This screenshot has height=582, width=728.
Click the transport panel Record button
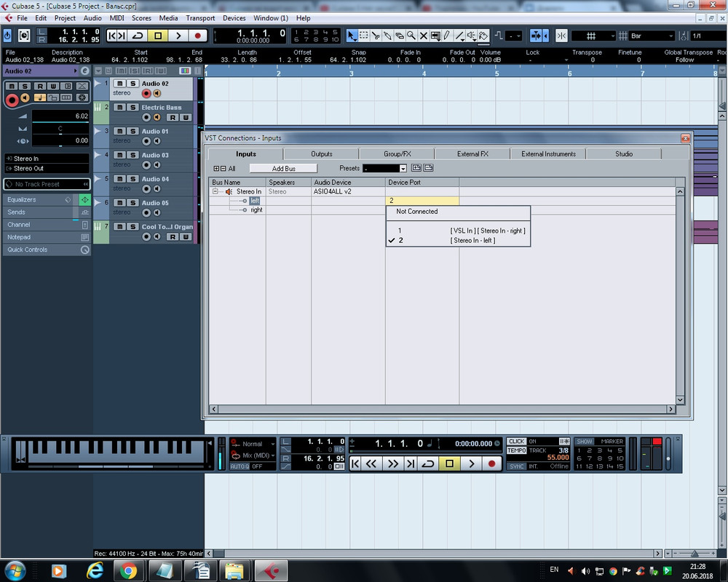[x=491, y=463]
